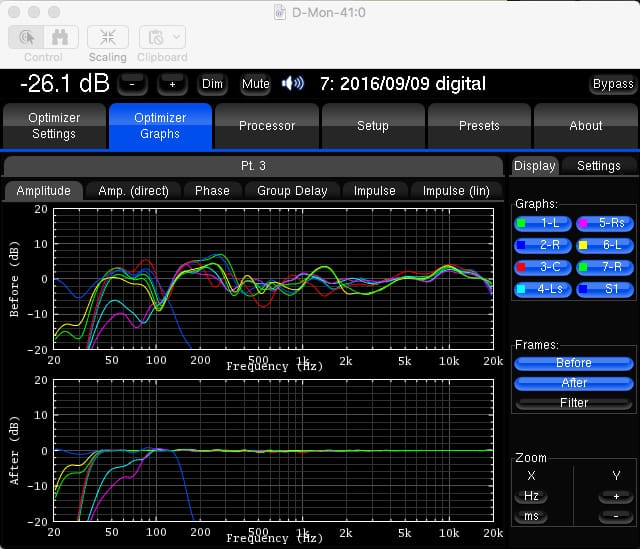Show the Group Delay graph tab

point(292,191)
